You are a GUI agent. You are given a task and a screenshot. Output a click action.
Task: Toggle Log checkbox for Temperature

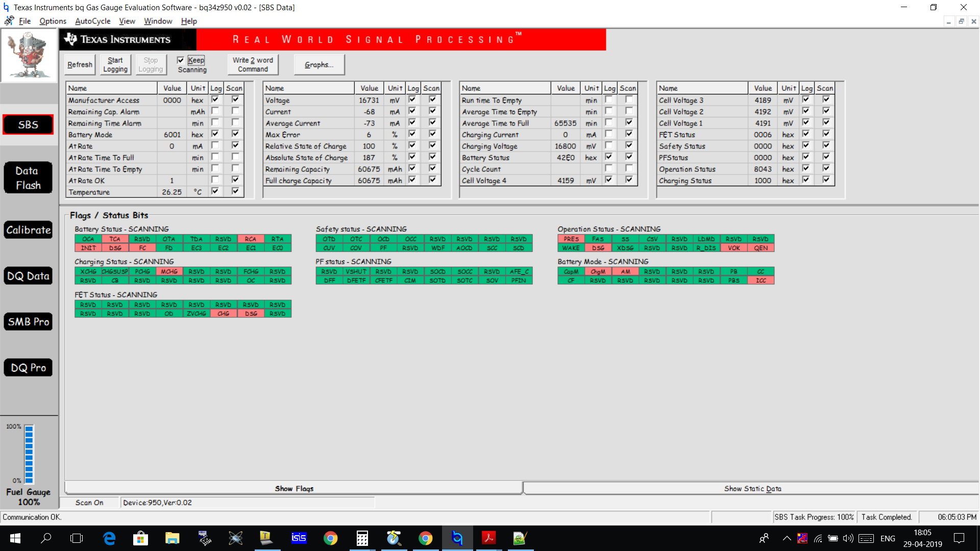pos(215,191)
